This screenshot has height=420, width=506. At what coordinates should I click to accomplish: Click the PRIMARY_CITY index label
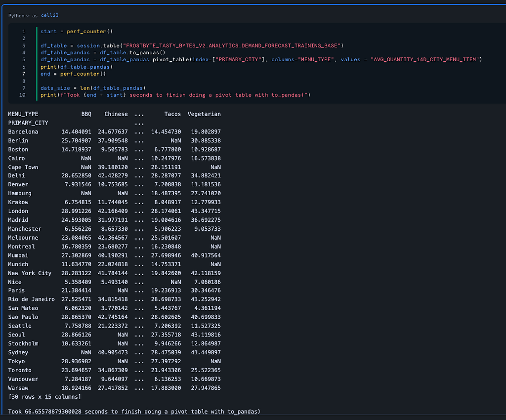coord(28,123)
